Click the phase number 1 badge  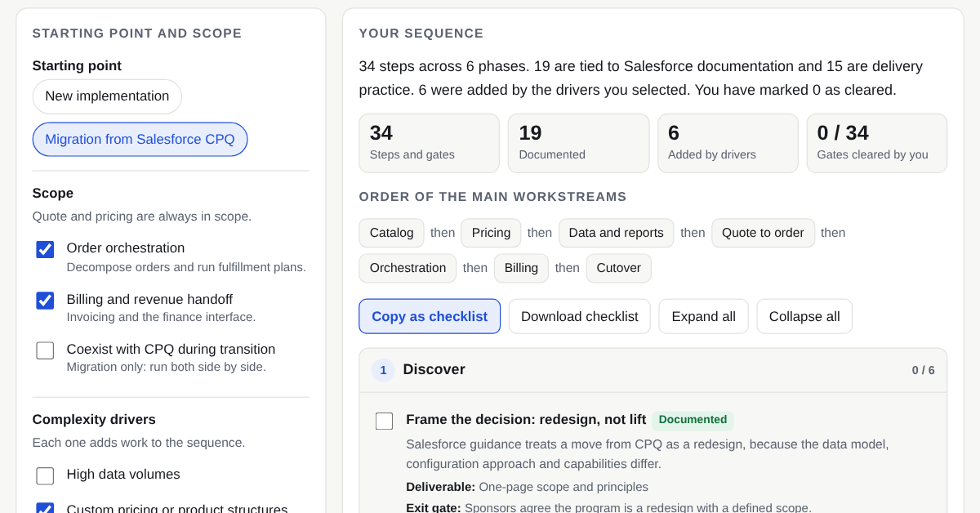click(383, 370)
